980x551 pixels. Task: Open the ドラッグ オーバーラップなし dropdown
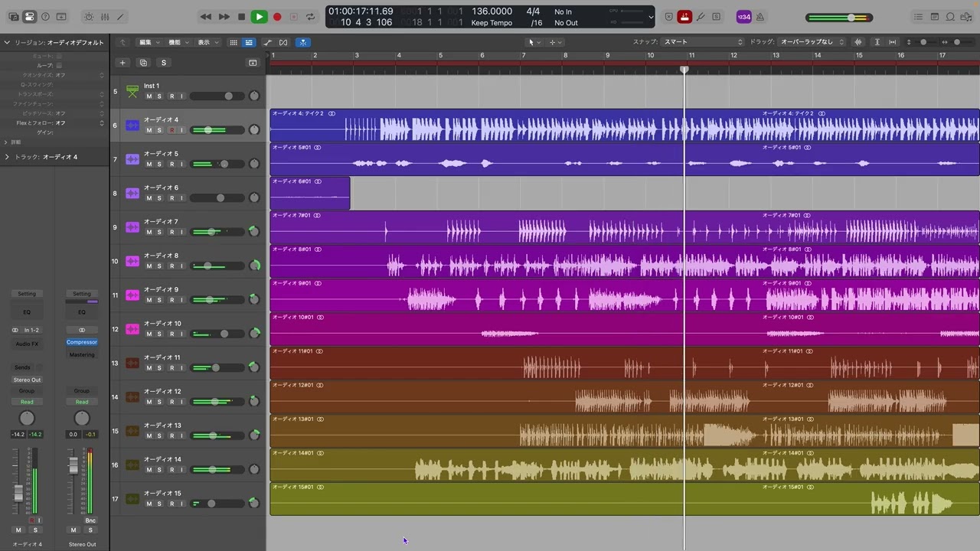click(x=812, y=42)
